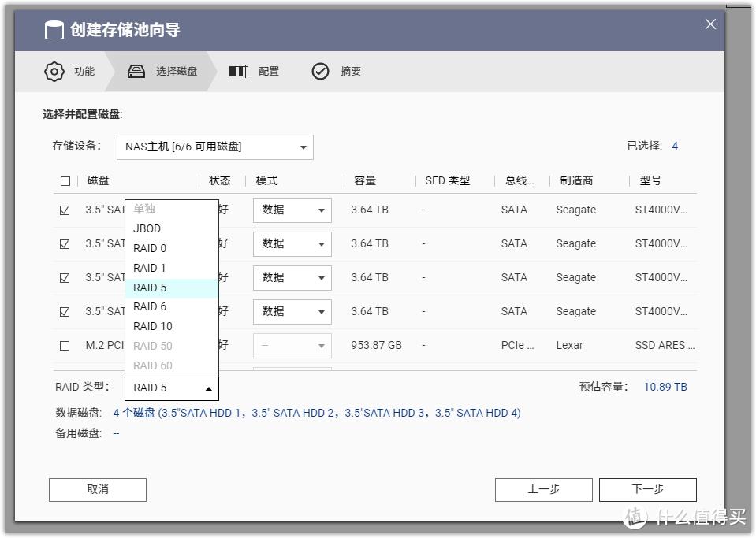Image resolution: width=756 pixels, height=538 pixels.
Task: Click the 摘要 step checkmark icon
Action: click(x=320, y=71)
